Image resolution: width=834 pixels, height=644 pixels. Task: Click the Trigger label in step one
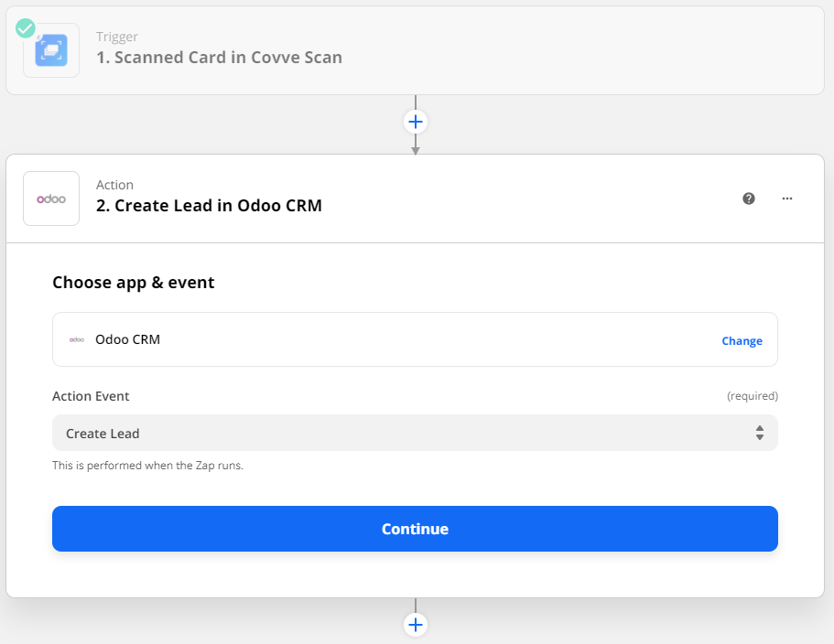click(117, 38)
